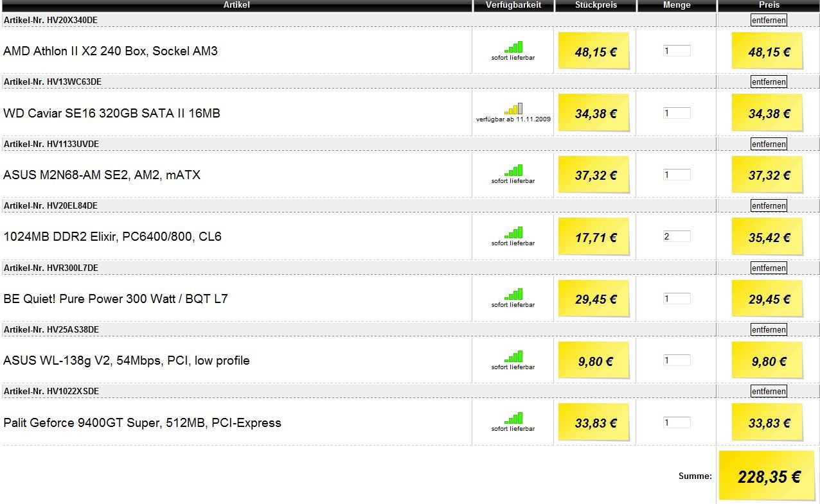Remove ASUS WL-138g item HV25AS38DE with entfernen
Screen dimensions: 820x504
[769, 329]
